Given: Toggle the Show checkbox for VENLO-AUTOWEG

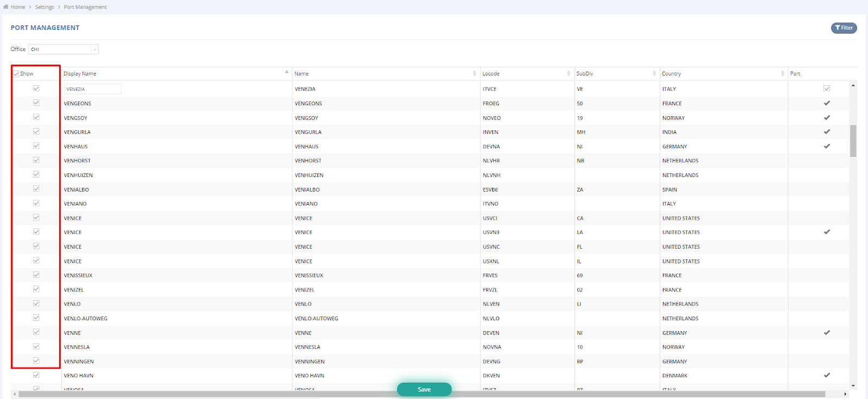Looking at the screenshot, I should 36,318.
